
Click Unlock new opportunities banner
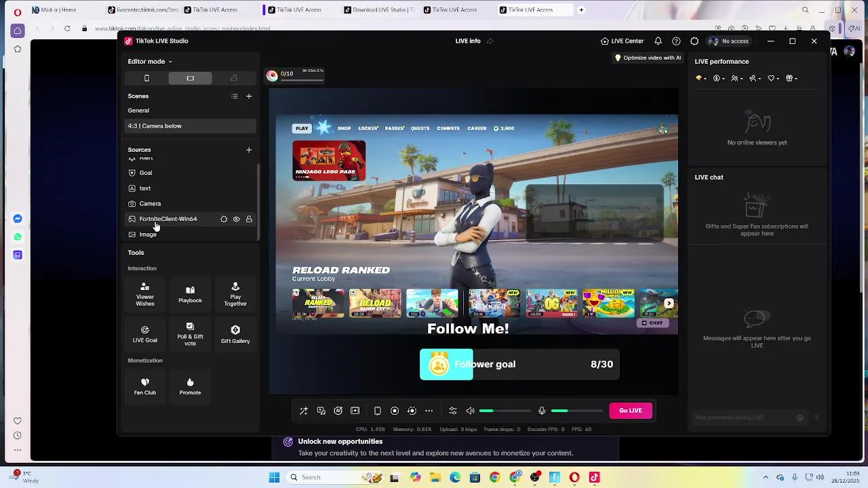[445, 447]
